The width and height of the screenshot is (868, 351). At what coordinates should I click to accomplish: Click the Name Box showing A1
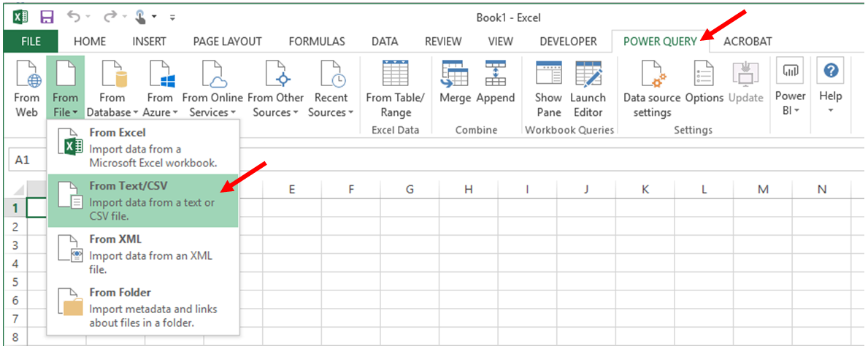tap(28, 160)
